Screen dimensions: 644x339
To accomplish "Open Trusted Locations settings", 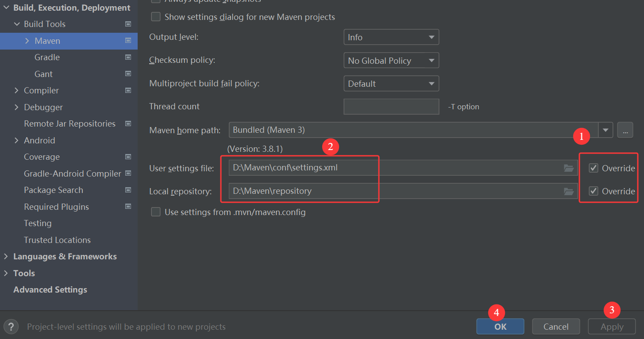I will [x=57, y=240].
